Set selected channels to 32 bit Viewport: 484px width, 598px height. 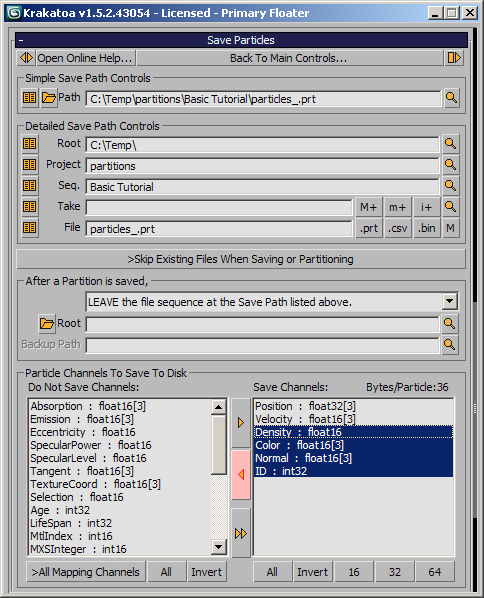click(394, 572)
